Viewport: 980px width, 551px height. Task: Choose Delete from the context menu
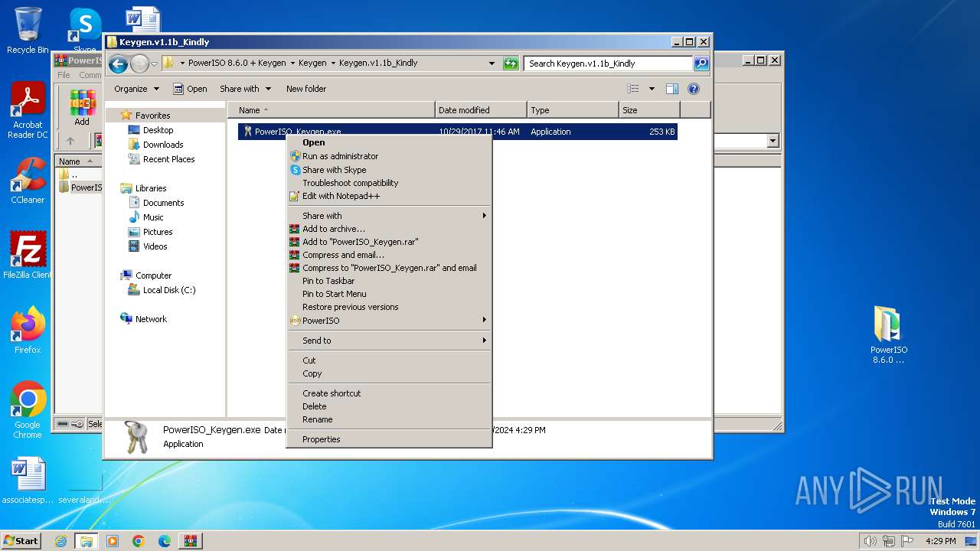tap(389, 406)
